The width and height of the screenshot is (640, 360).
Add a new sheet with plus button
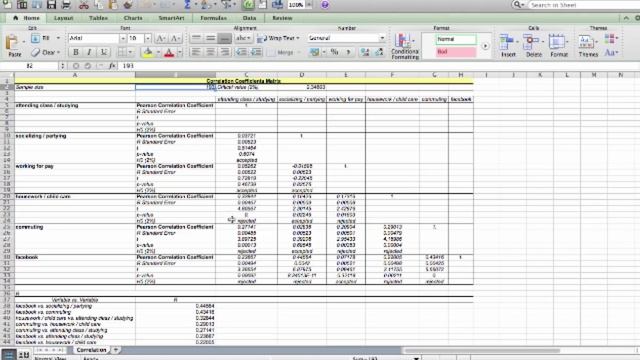click(116, 350)
